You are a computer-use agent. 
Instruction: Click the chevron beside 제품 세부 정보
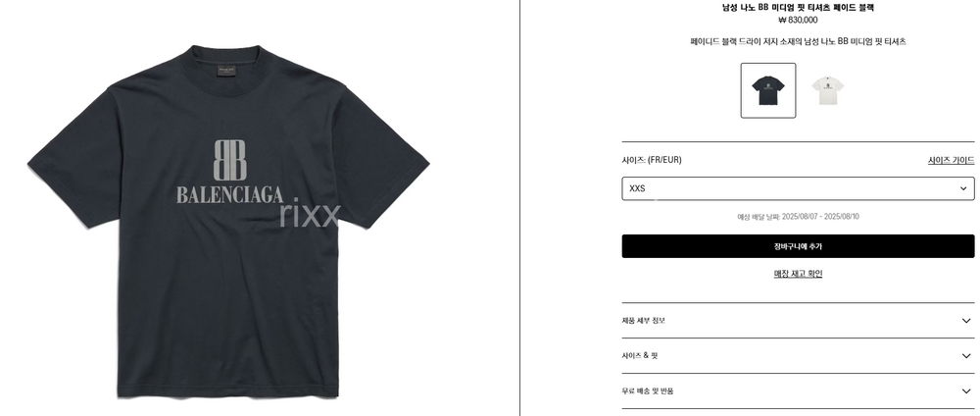click(966, 320)
